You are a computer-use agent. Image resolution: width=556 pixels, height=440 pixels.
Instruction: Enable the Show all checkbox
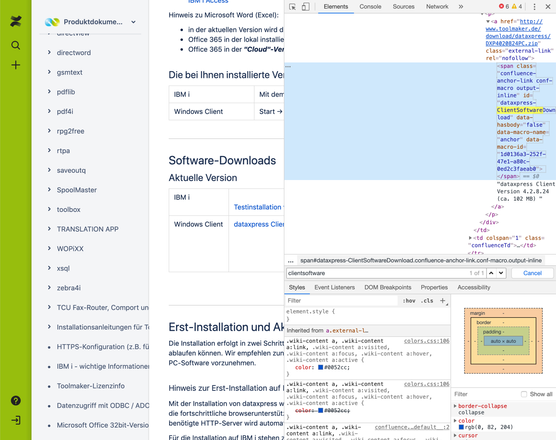tap(524, 394)
